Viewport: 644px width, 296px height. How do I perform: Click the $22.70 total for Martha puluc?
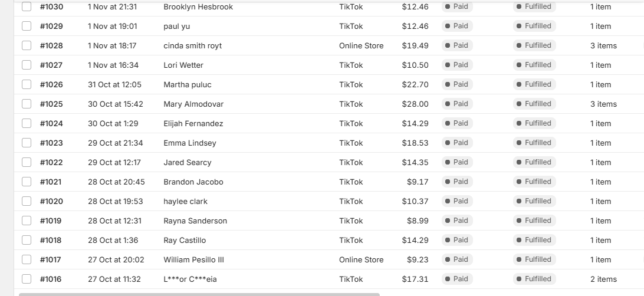point(415,84)
